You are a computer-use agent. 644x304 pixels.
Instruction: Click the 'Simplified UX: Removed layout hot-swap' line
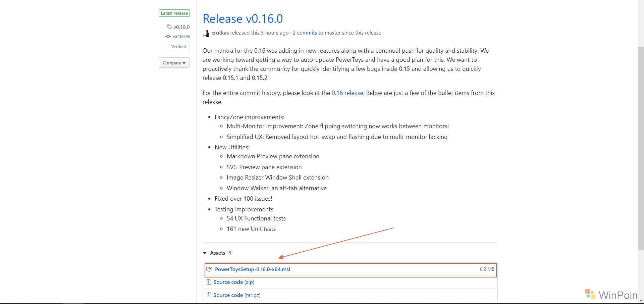click(337, 137)
